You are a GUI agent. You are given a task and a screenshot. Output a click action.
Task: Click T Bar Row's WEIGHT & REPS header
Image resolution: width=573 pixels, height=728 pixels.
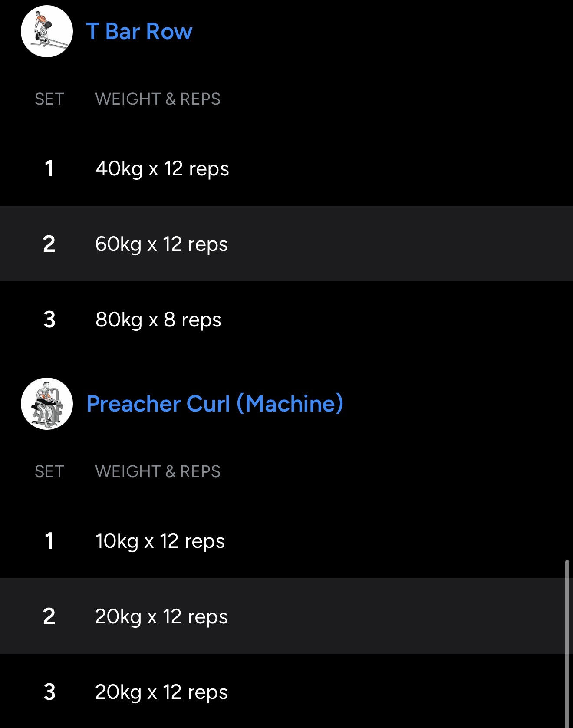[158, 99]
